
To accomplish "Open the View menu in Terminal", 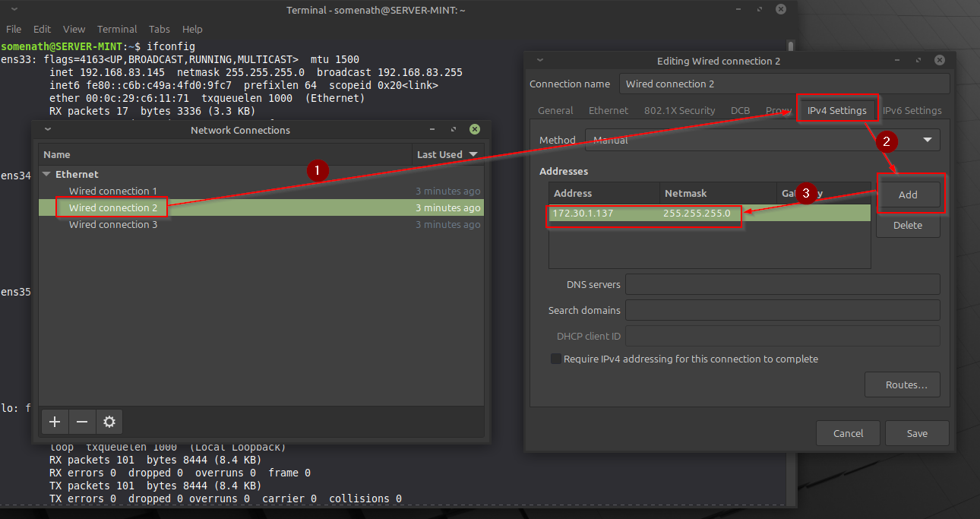I will click(x=74, y=29).
